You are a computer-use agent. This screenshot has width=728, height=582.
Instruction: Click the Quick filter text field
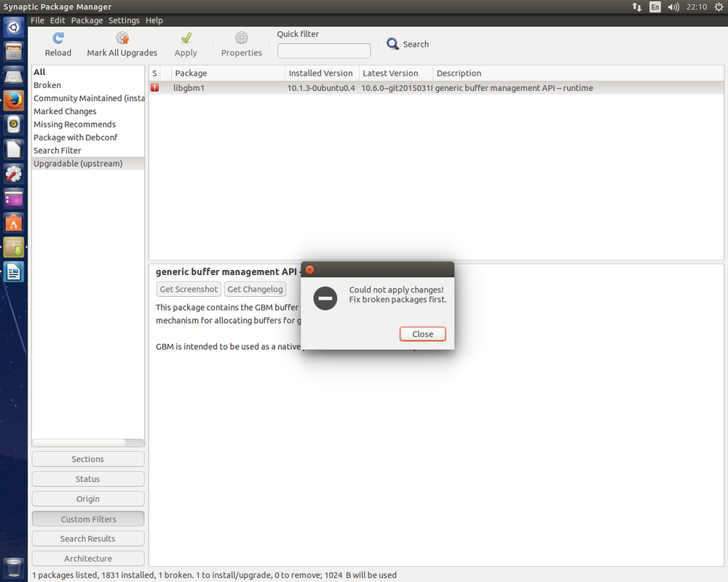(x=324, y=51)
